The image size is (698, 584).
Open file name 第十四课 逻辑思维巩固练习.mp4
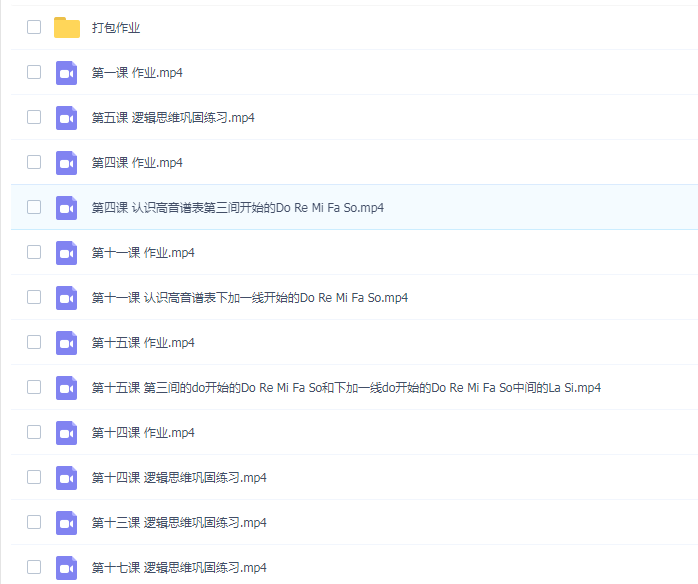pyautogui.click(x=179, y=477)
